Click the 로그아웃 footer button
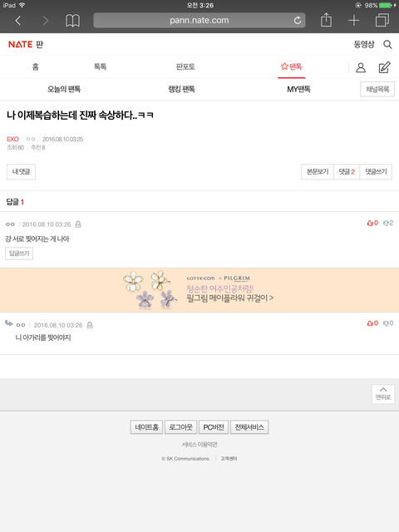 [181, 427]
